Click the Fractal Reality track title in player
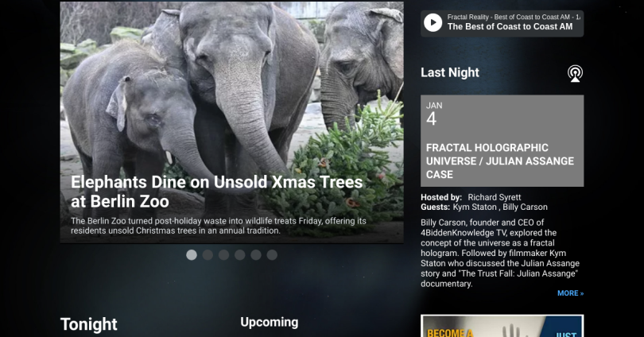644x337 pixels. click(514, 16)
